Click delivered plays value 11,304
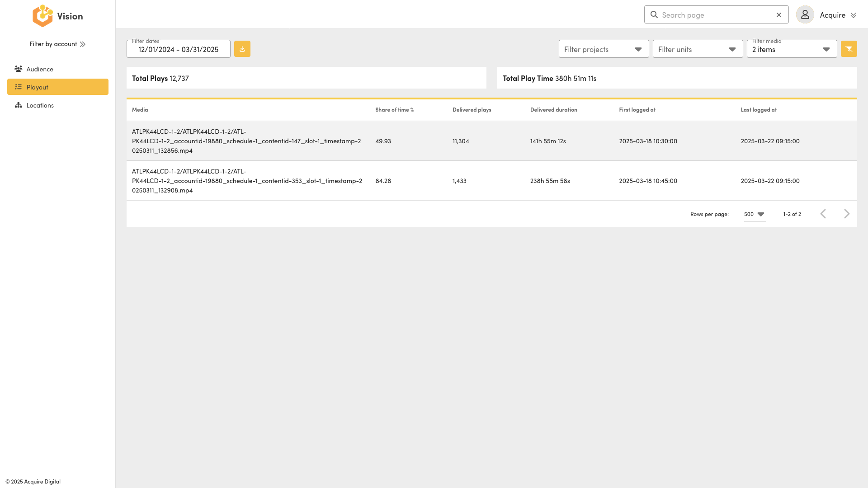Image resolution: width=868 pixels, height=488 pixels. [461, 141]
